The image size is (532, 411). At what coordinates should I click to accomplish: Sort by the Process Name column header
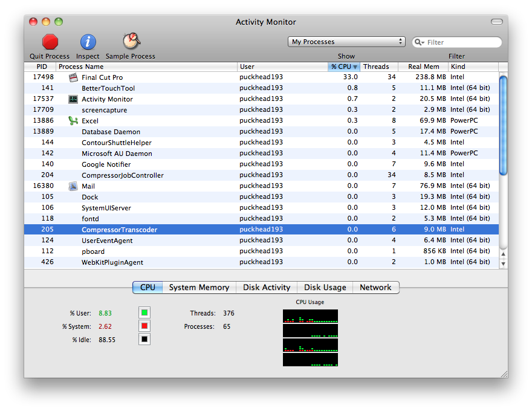(x=146, y=66)
